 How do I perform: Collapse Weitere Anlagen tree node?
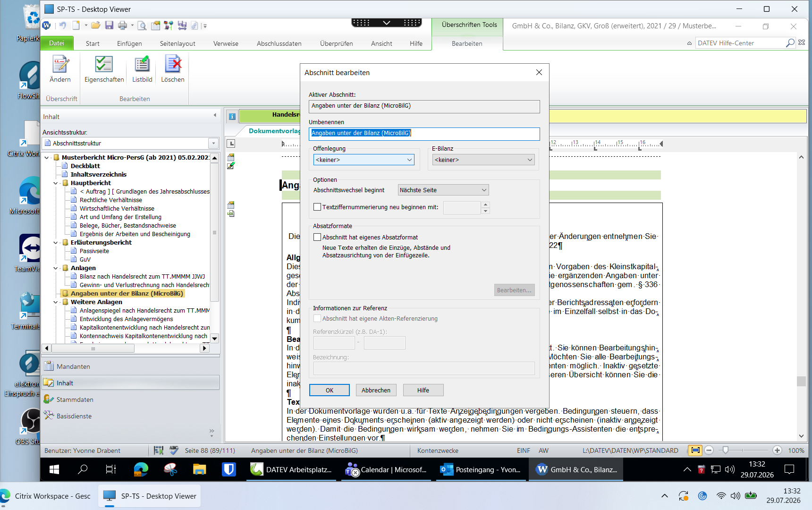point(56,302)
